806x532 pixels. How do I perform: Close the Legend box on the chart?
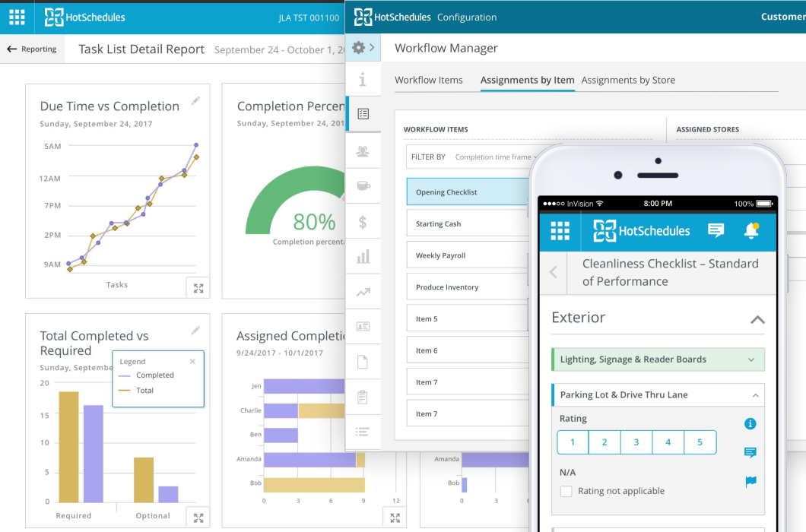(192, 361)
